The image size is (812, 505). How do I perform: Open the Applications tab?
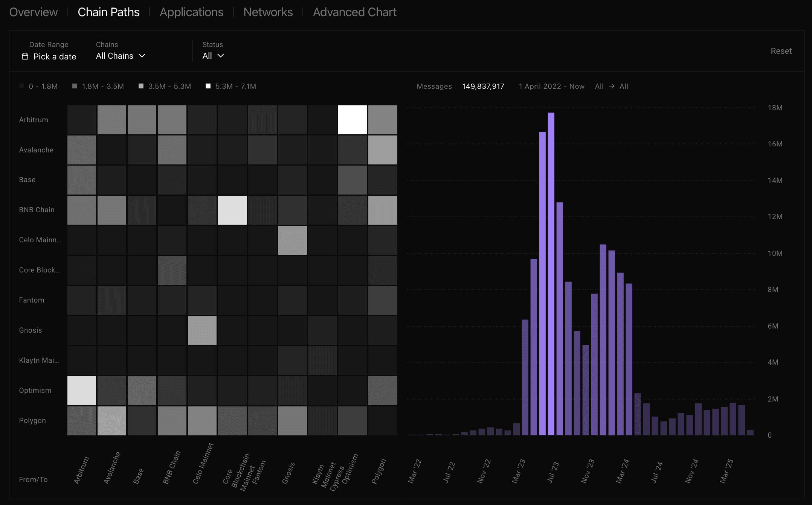click(191, 12)
